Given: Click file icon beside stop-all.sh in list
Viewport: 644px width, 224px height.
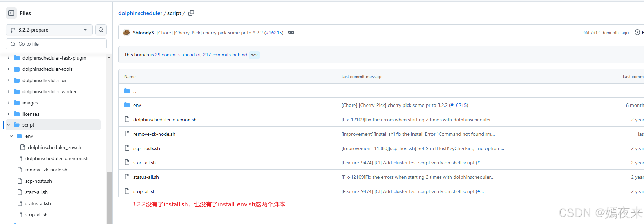Looking at the screenshot, I should (x=127, y=191).
